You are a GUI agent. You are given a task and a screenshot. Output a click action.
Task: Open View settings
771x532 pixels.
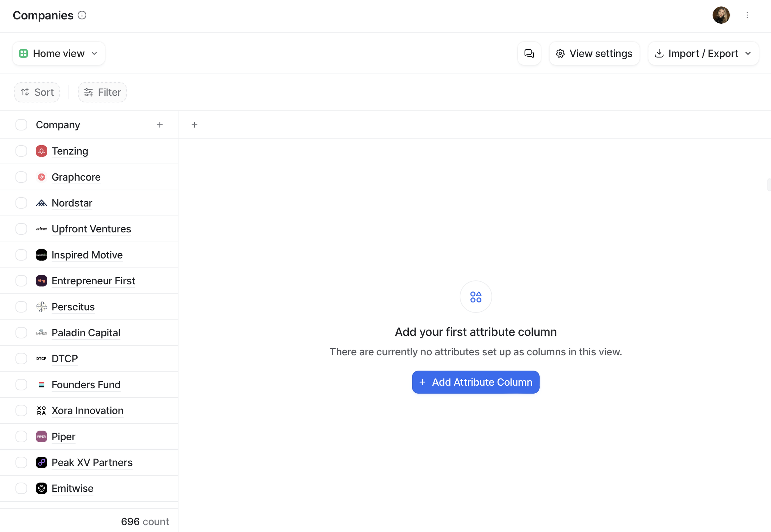(x=594, y=53)
